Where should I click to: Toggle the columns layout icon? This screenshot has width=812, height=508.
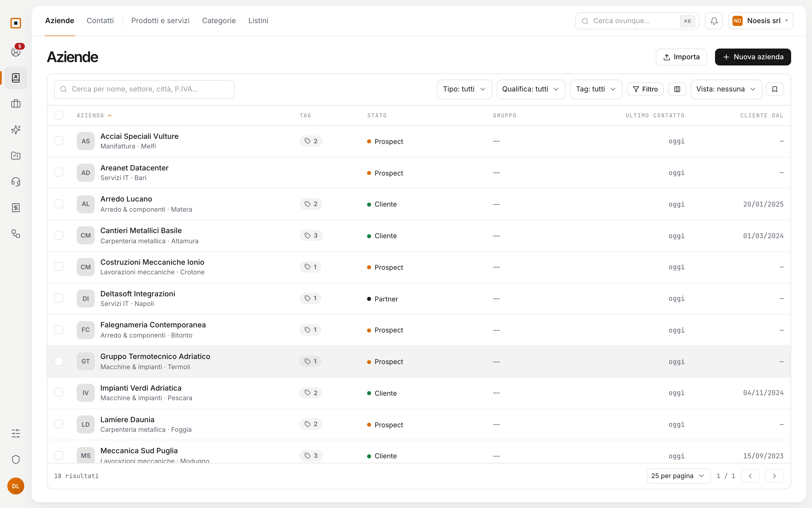pos(677,89)
